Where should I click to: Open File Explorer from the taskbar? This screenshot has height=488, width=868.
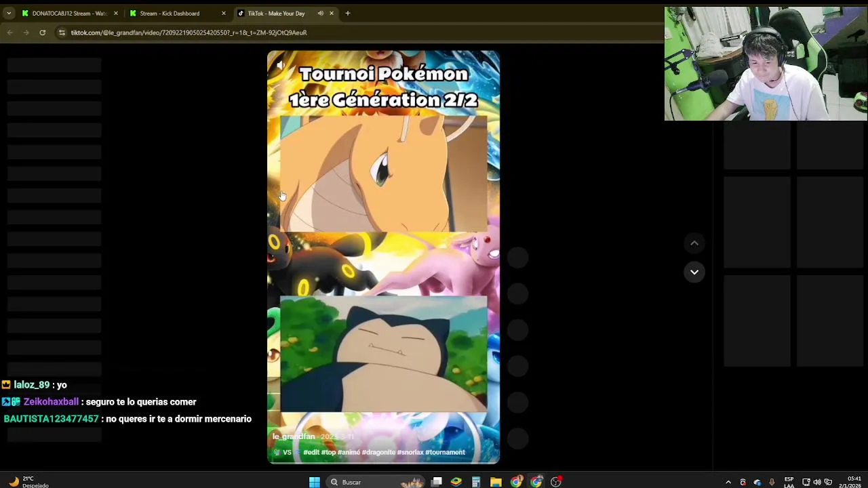tap(496, 482)
